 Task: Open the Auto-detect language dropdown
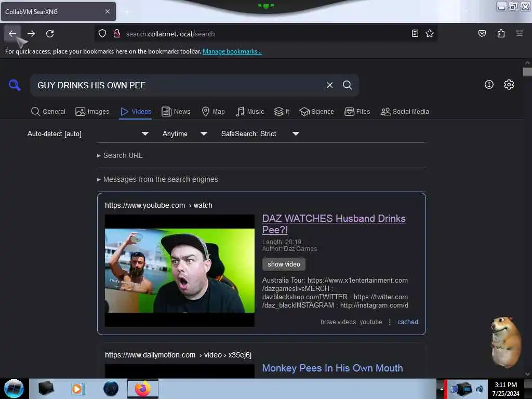(88, 134)
